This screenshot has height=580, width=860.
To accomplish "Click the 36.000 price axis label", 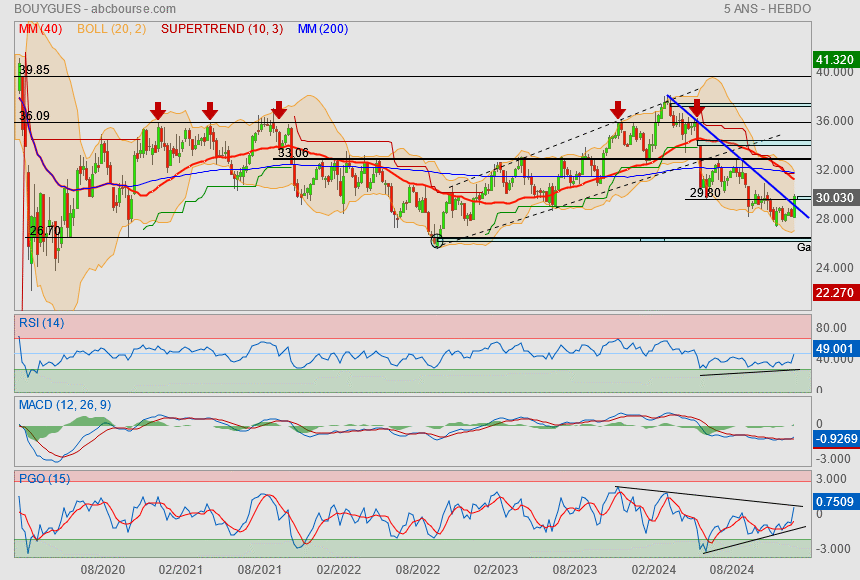I will point(834,121).
